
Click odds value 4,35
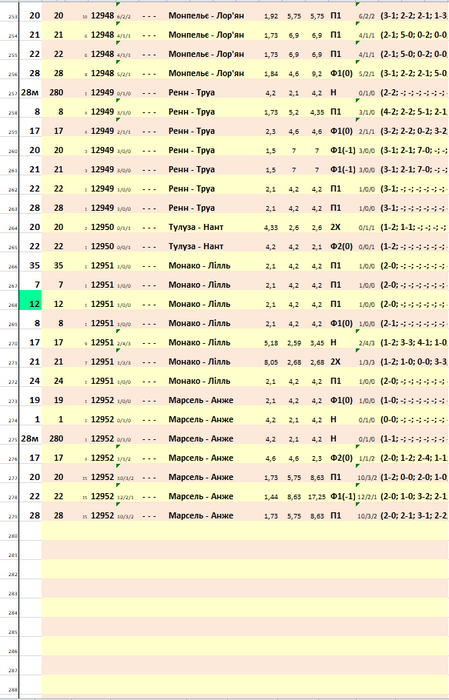pos(317,112)
